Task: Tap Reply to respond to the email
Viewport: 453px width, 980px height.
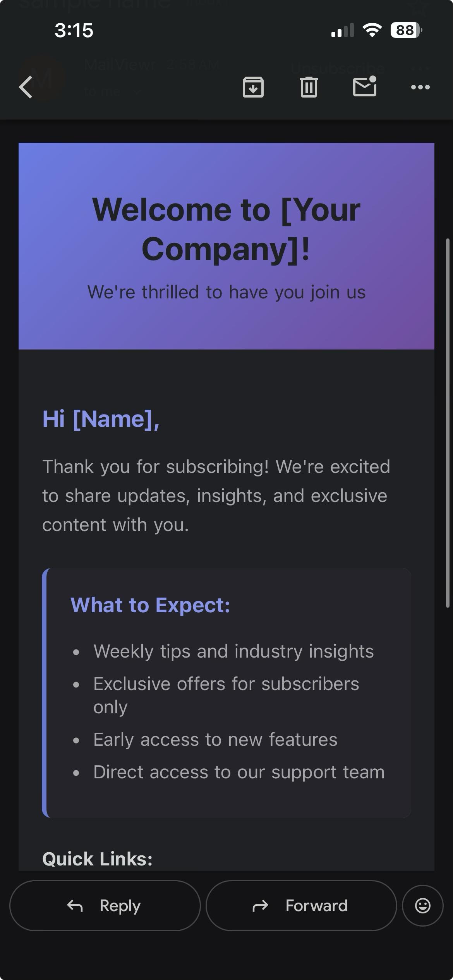Action: (105, 906)
